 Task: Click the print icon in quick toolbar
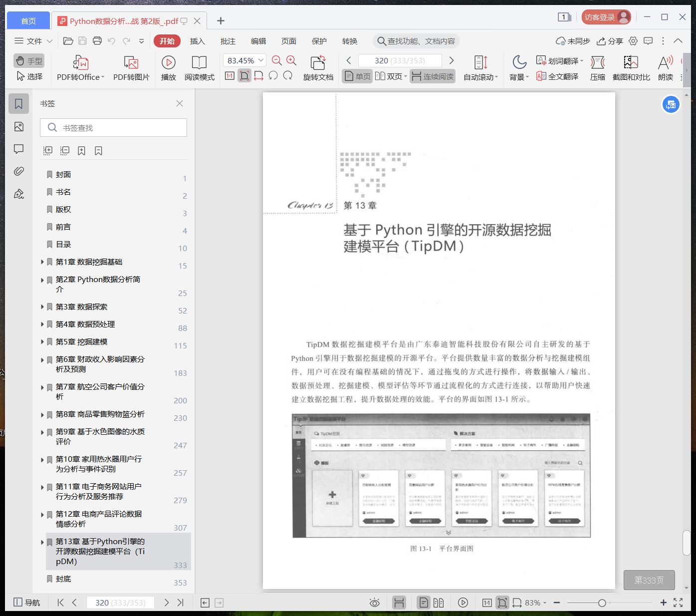(97, 41)
